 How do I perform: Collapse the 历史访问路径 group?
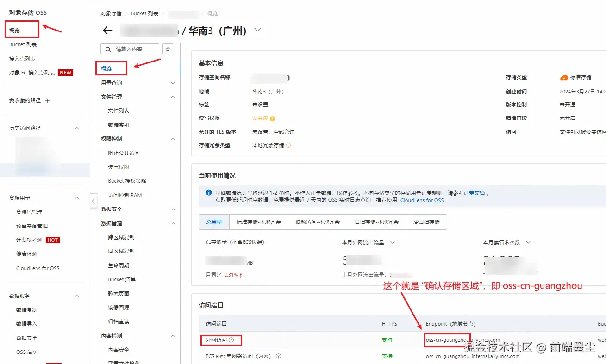pos(77,128)
